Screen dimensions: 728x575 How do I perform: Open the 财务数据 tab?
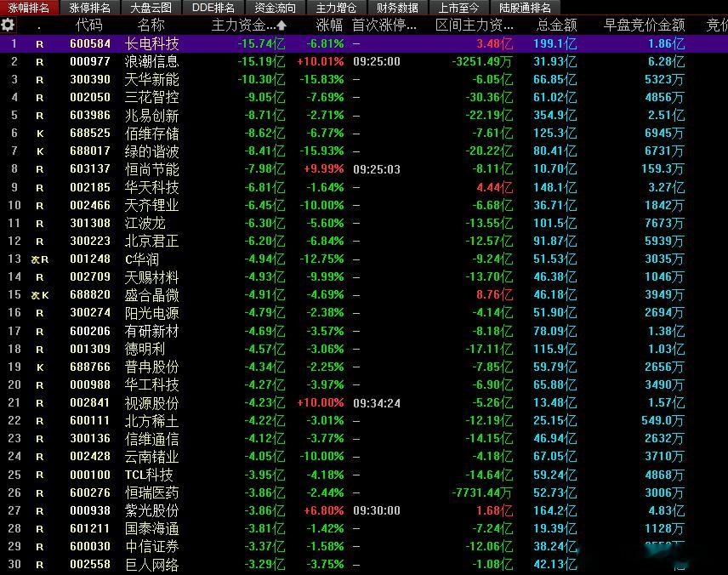coord(397,8)
